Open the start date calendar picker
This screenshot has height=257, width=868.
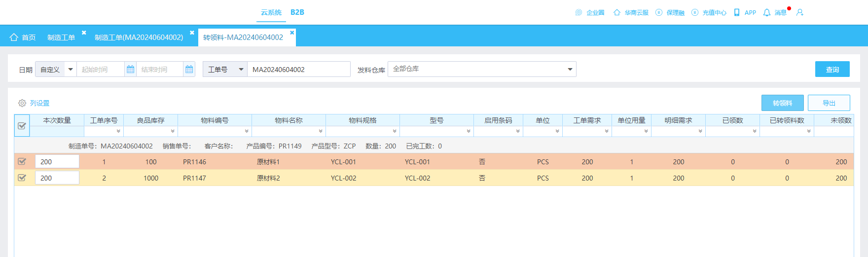tap(130, 69)
